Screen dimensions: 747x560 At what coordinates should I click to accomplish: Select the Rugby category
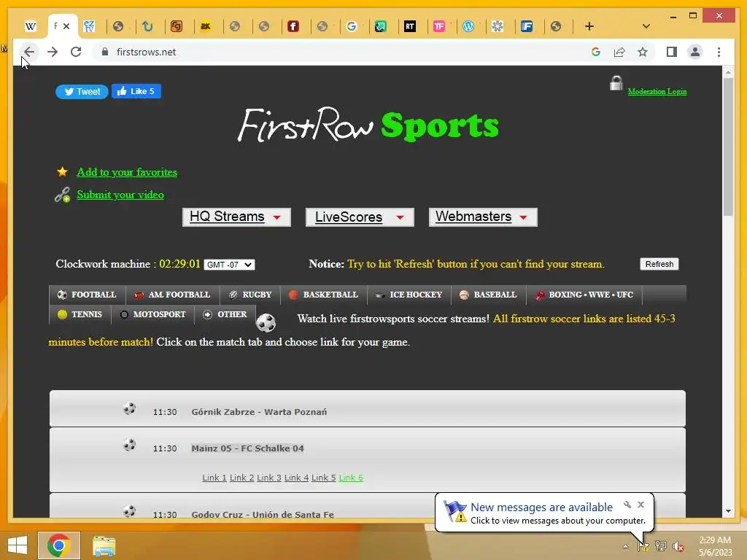[x=250, y=295]
